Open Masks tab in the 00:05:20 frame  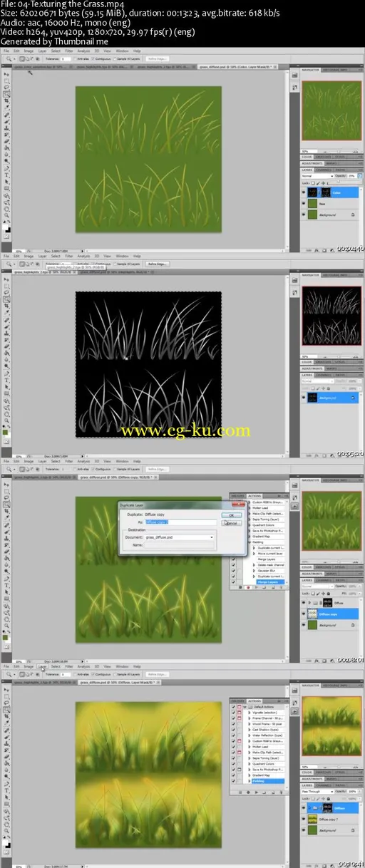click(331, 368)
